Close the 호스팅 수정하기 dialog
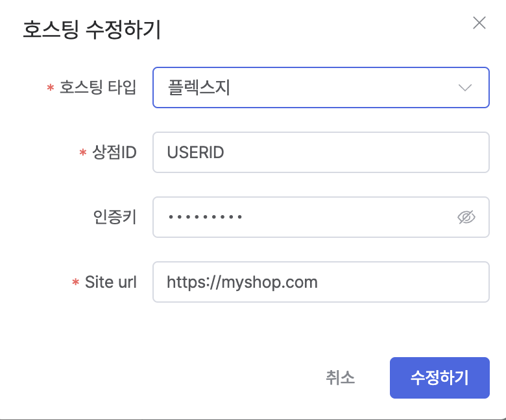Viewport: 506px width, 420px height. coord(479,23)
